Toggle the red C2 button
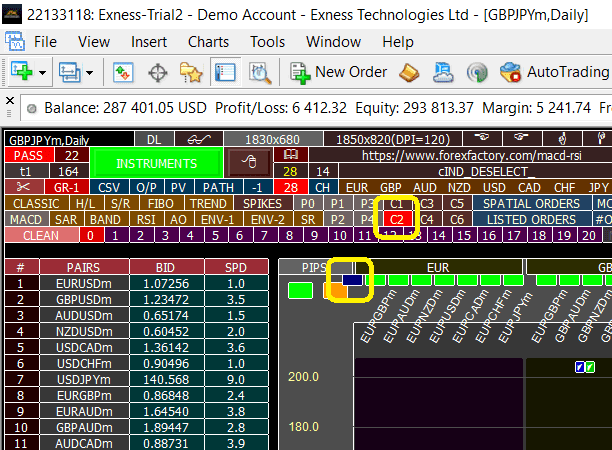This screenshot has height=450, width=612. (x=396, y=219)
